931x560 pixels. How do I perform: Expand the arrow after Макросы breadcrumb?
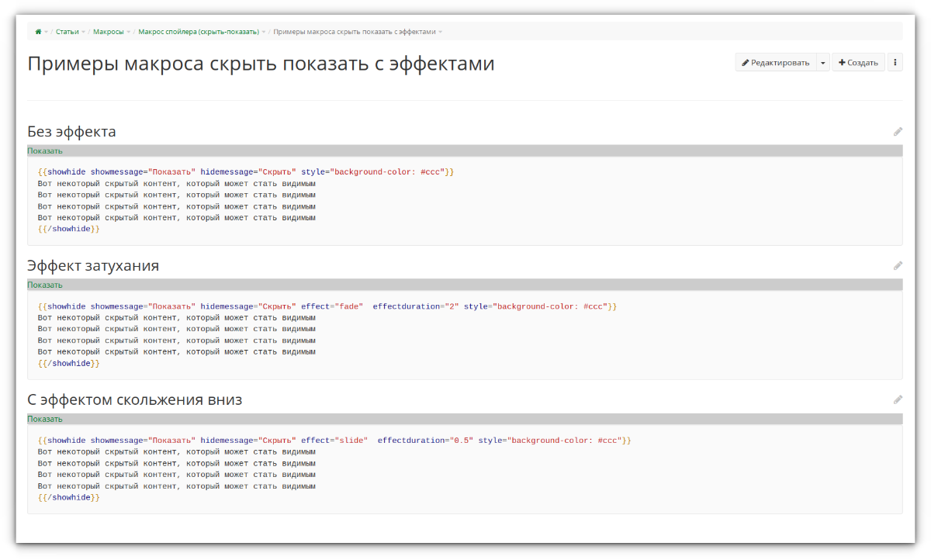(x=128, y=32)
